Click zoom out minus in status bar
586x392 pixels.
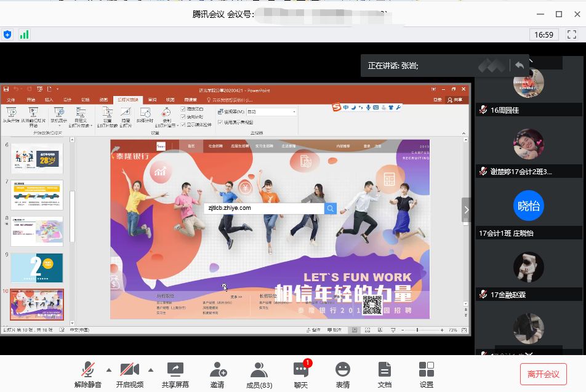[x=403, y=330]
